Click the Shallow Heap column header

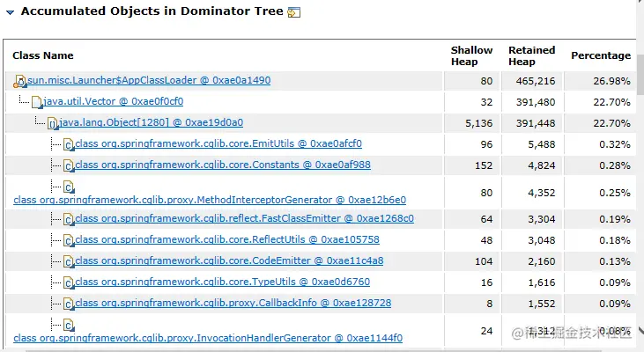(x=471, y=55)
